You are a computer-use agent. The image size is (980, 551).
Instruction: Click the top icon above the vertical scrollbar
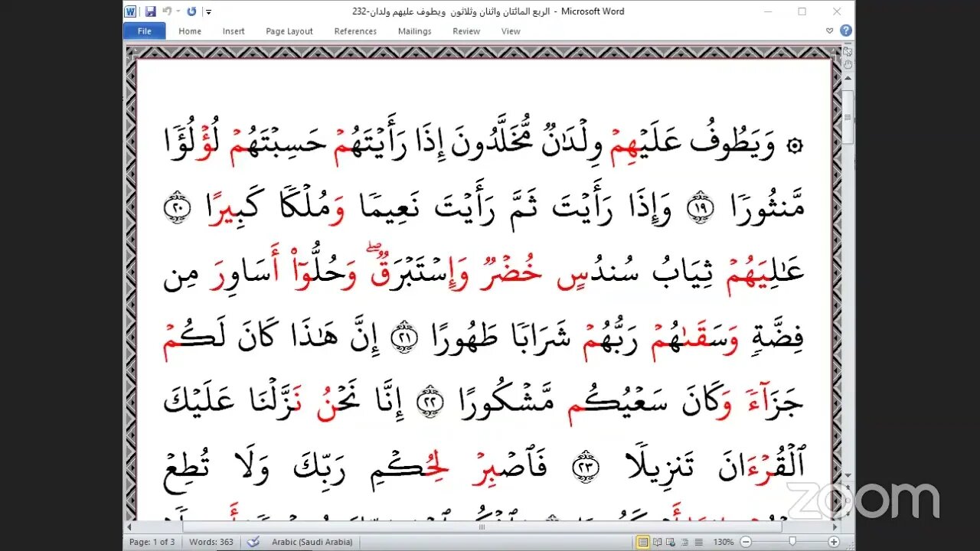[x=848, y=51]
